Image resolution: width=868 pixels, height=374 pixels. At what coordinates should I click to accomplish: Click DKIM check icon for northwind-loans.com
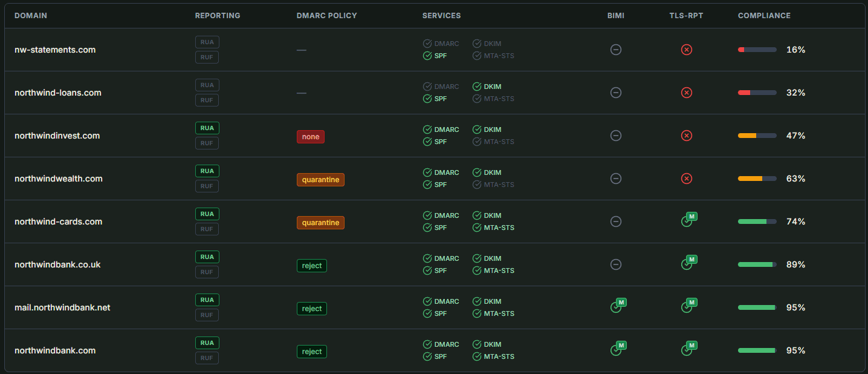point(477,87)
